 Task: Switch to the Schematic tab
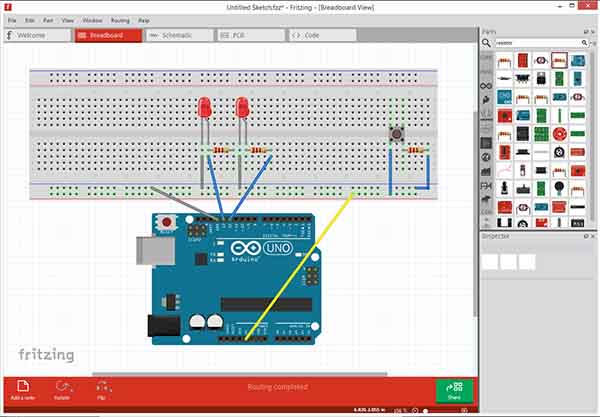pyautogui.click(x=180, y=35)
